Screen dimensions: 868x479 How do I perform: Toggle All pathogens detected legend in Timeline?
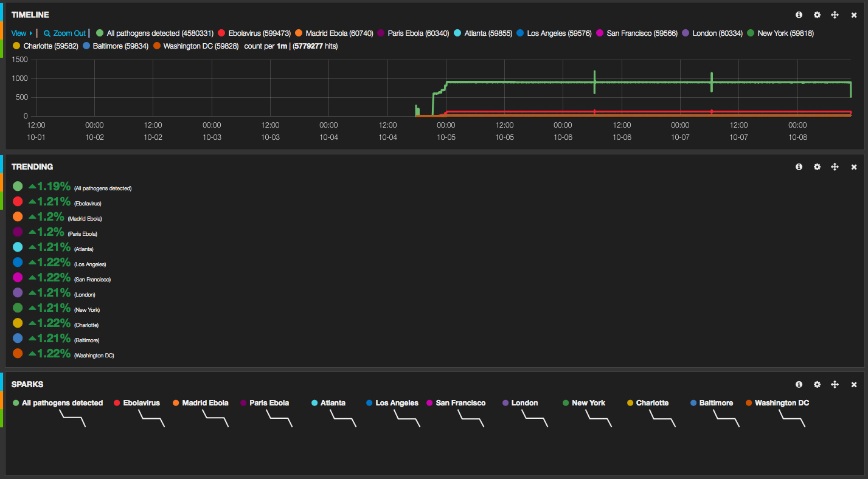point(155,33)
